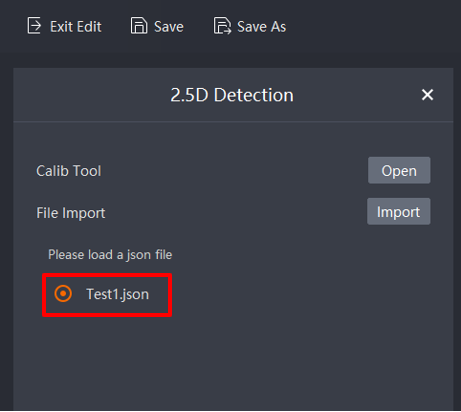Click the word 'Detection' in the panel header
The height and width of the screenshot is (412, 461).
click(254, 95)
